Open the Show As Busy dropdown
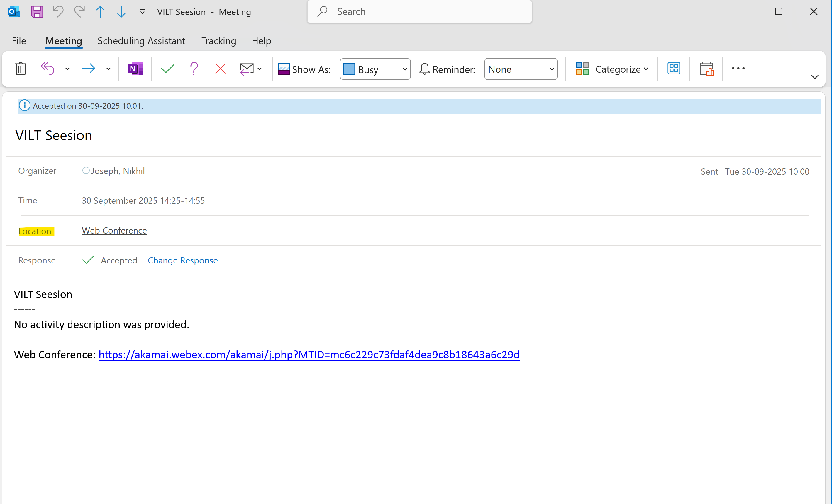This screenshot has height=504, width=832. (x=375, y=69)
